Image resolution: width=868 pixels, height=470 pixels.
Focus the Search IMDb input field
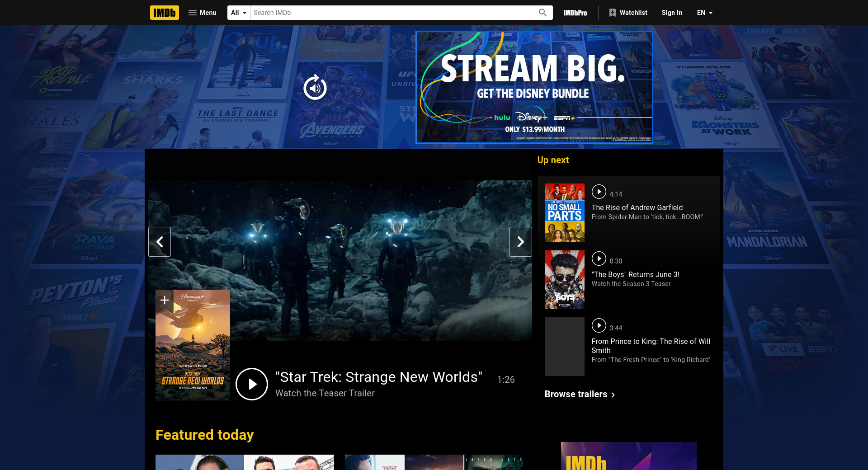coord(393,13)
